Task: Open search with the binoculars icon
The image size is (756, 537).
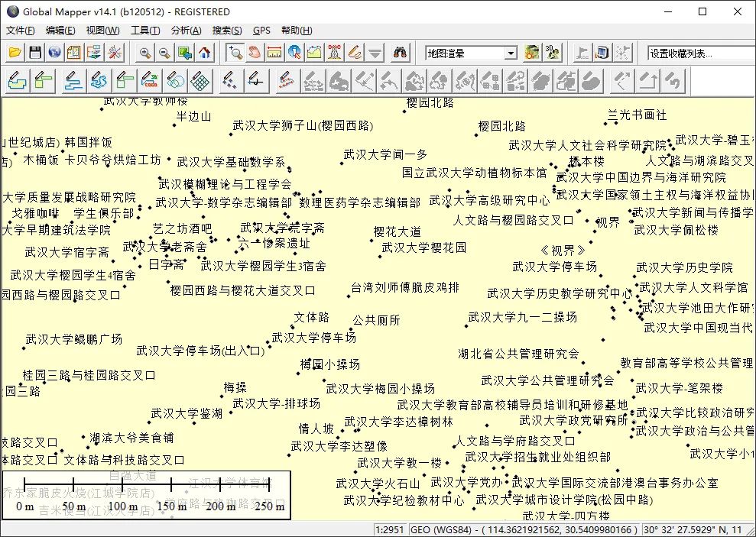Action: 400,53
